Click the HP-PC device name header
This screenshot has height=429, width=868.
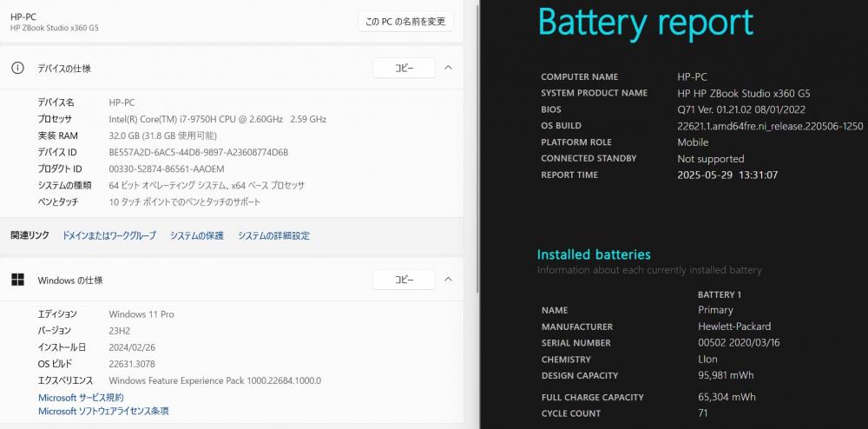23,16
